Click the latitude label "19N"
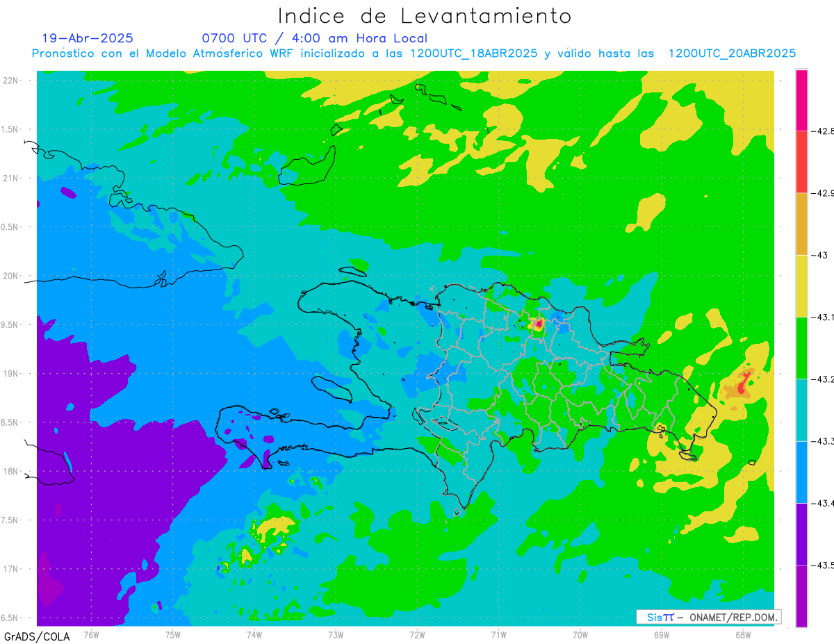Viewport: 834px width, 644px height. (x=11, y=373)
